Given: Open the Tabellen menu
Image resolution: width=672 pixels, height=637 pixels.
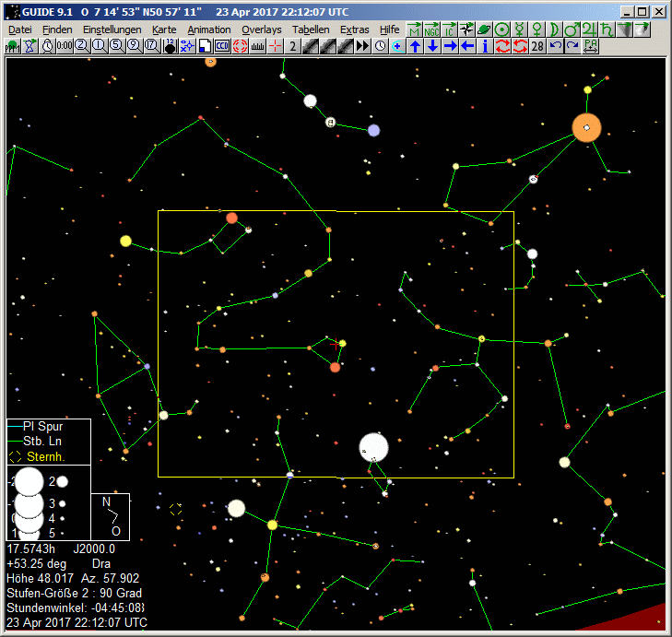Looking at the screenshot, I should pyautogui.click(x=310, y=29).
